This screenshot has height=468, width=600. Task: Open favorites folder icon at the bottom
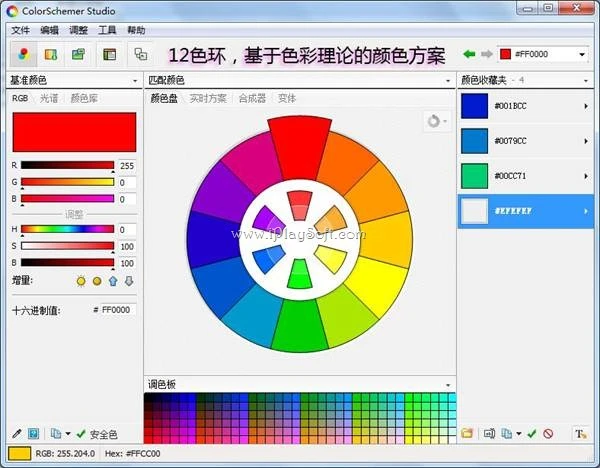pyautogui.click(x=467, y=434)
